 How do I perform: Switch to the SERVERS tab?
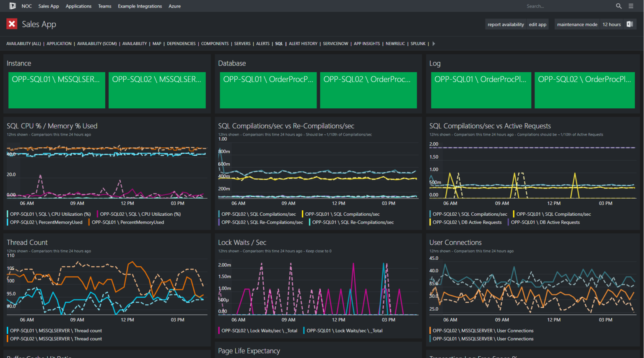242,44
